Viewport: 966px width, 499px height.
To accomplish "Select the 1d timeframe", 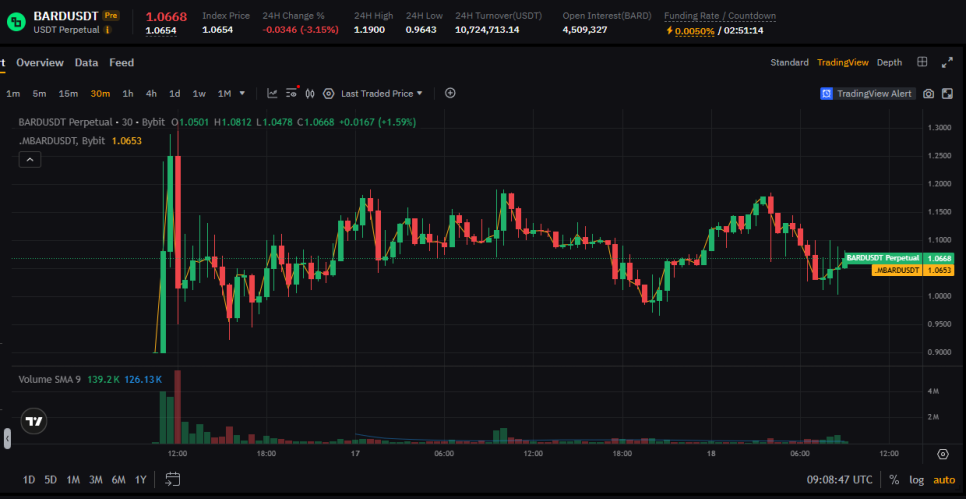I will tap(175, 94).
